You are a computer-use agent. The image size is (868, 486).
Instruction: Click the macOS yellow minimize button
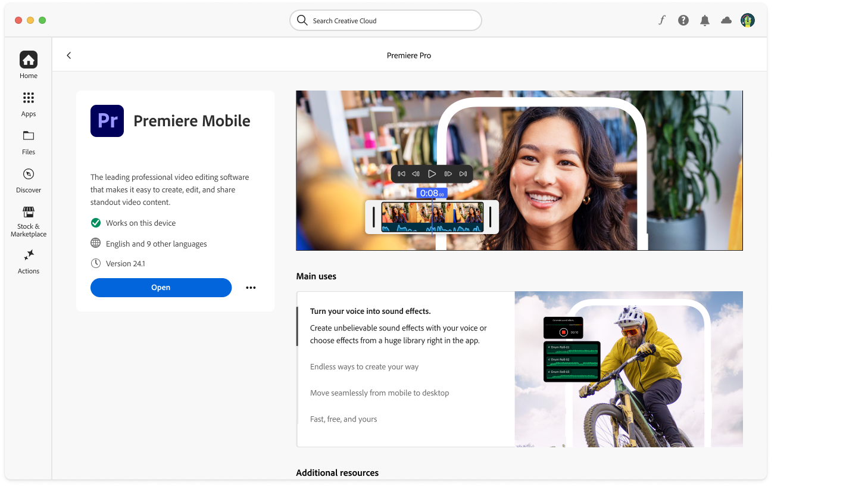[30, 20]
